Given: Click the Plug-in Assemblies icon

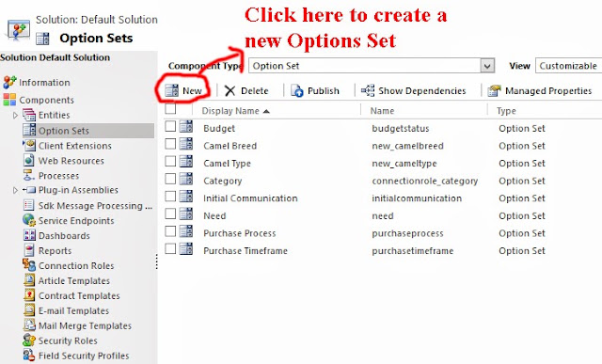Looking at the screenshot, I should 29,190.
